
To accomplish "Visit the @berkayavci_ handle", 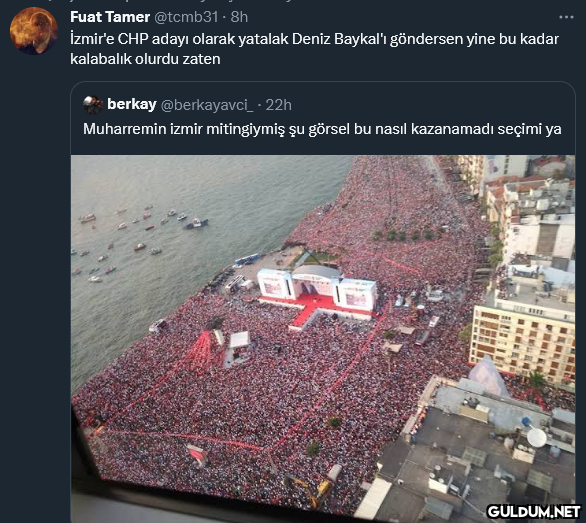I will click(x=207, y=105).
